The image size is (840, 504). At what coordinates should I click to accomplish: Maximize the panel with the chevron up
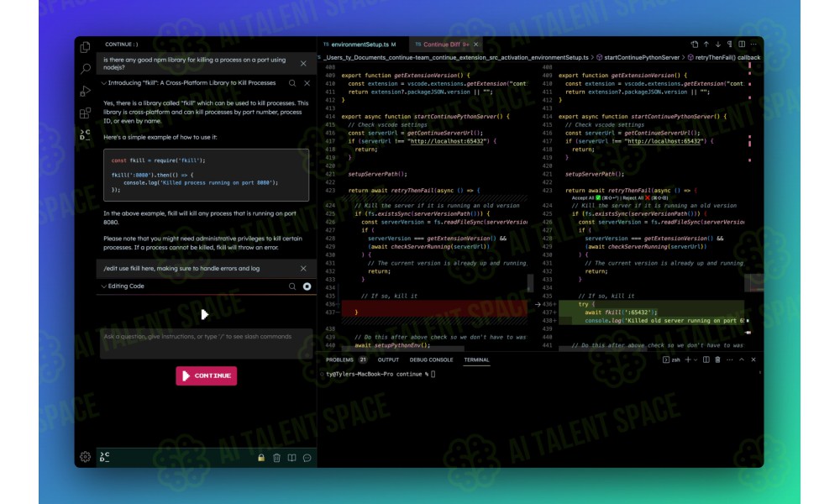(742, 360)
